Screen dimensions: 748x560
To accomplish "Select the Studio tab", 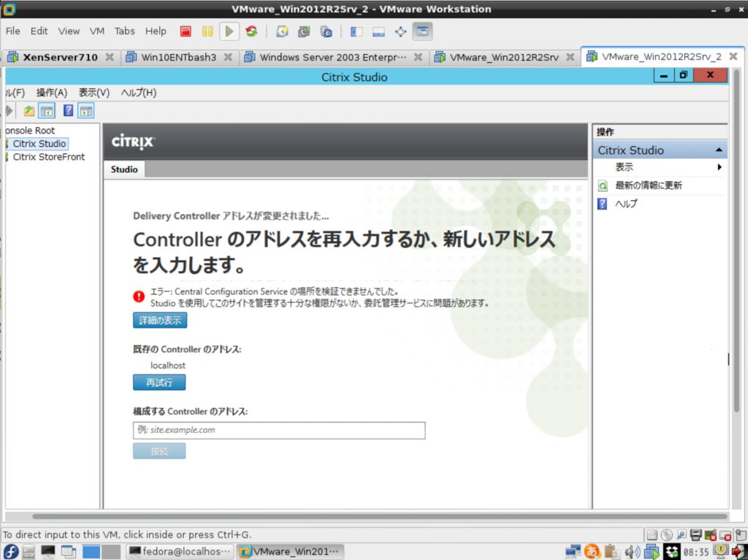I will pyautogui.click(x=124, y=169).
